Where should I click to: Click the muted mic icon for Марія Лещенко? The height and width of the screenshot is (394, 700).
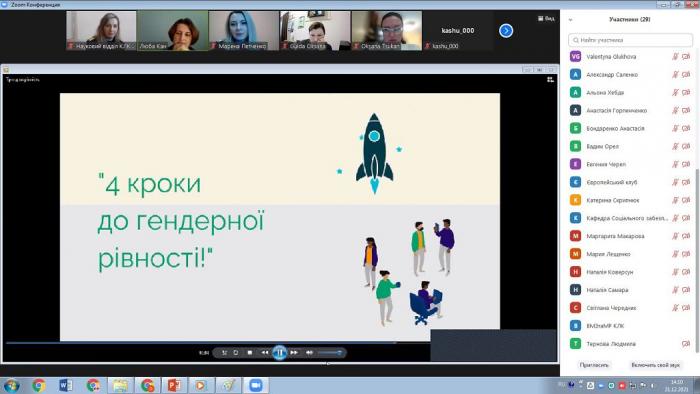tap(675, 254)
